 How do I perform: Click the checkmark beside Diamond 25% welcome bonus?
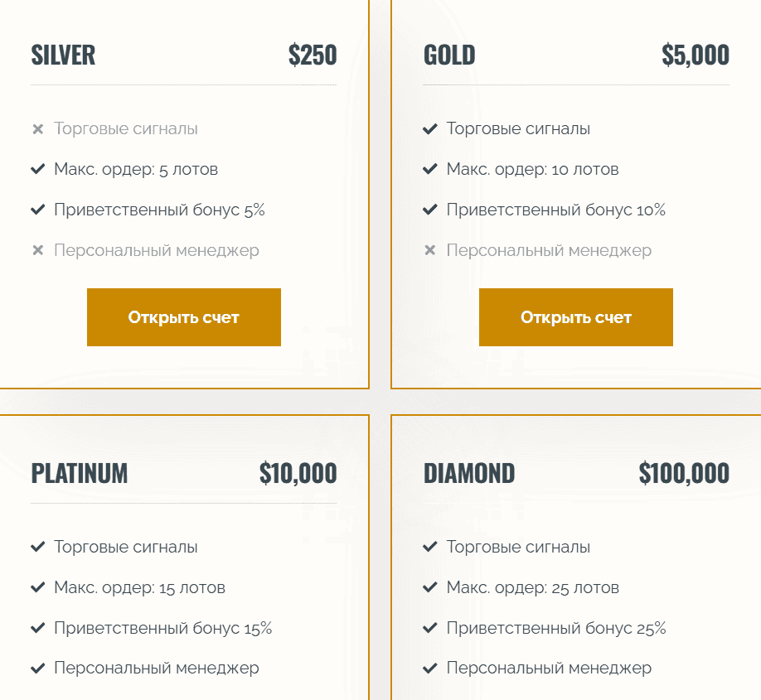click(x=429, y=628)
